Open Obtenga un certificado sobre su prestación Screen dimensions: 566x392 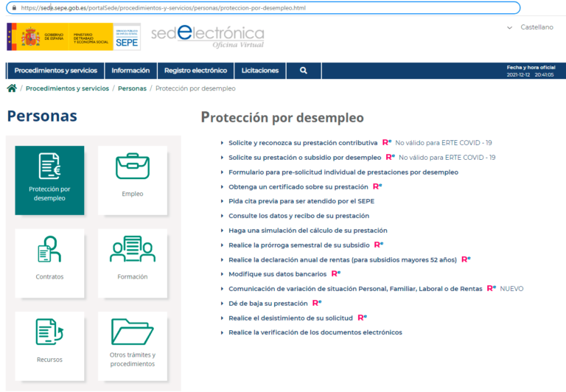[298, 187]
